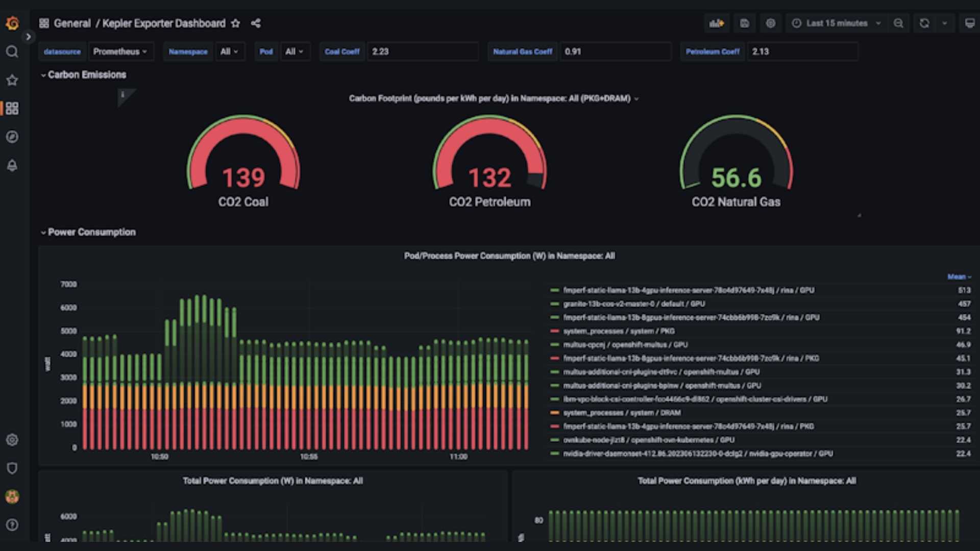This screenshot has height=551, width=980.
Task: Sort legend by Mean column
Action: (x=959, y=277)
